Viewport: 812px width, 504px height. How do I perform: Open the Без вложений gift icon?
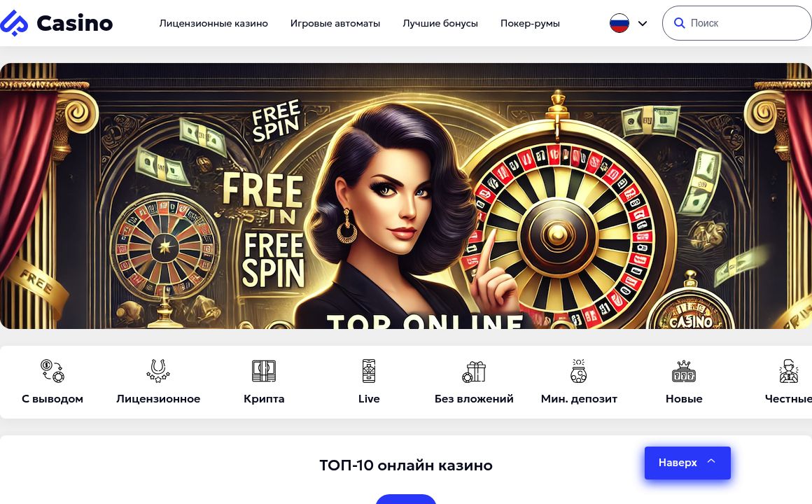pyautogui.click(x=474, y=372)
